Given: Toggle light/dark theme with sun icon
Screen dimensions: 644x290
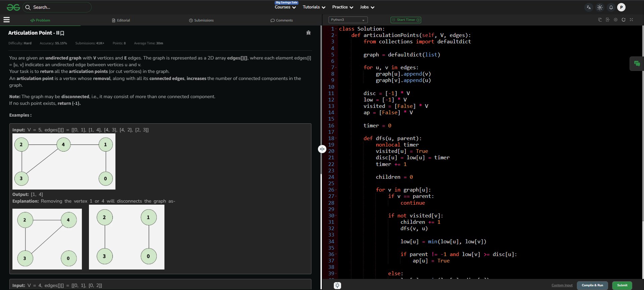Looking at the screenshot, I should pyautogui.click(x=600, y=7).
